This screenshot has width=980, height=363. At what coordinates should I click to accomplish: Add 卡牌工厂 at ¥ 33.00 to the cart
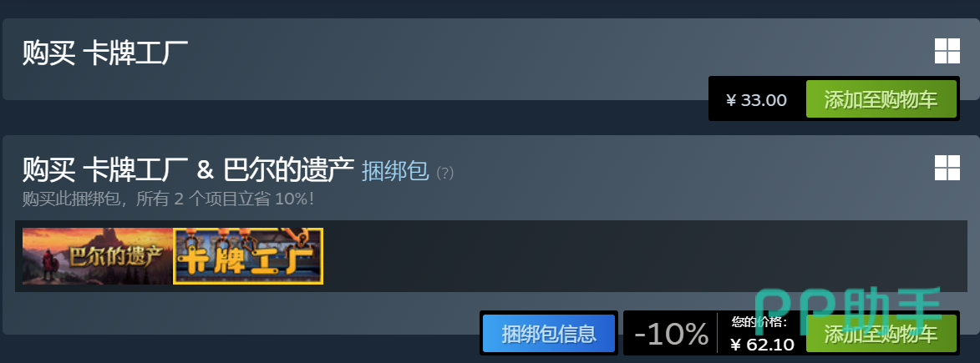[x=881, y=99]
